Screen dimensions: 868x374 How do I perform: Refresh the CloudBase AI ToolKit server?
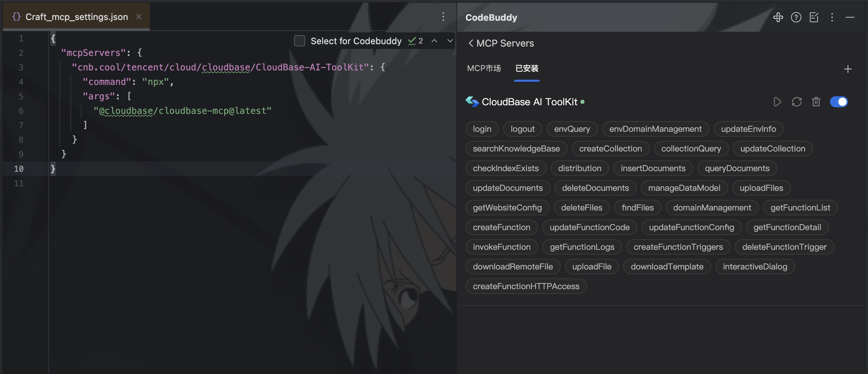point(797,102)
